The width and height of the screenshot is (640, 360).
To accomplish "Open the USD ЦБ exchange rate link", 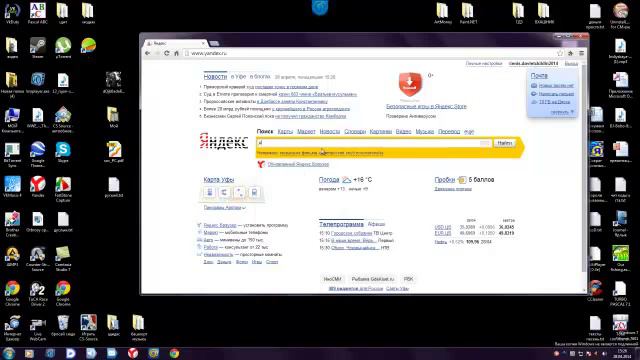I will 443,227.
